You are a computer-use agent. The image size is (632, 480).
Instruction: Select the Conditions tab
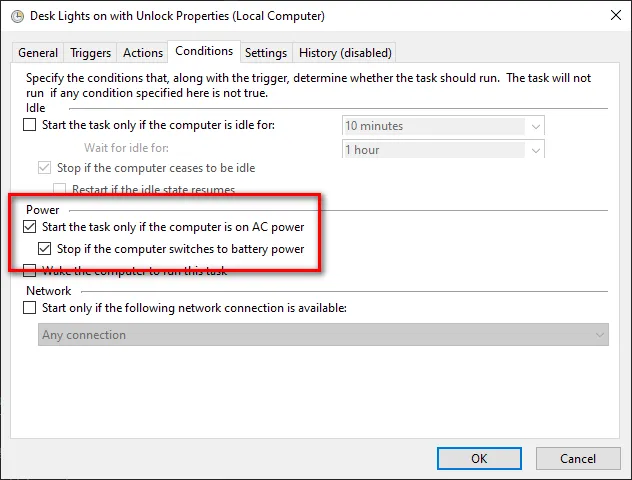[204, 51]
